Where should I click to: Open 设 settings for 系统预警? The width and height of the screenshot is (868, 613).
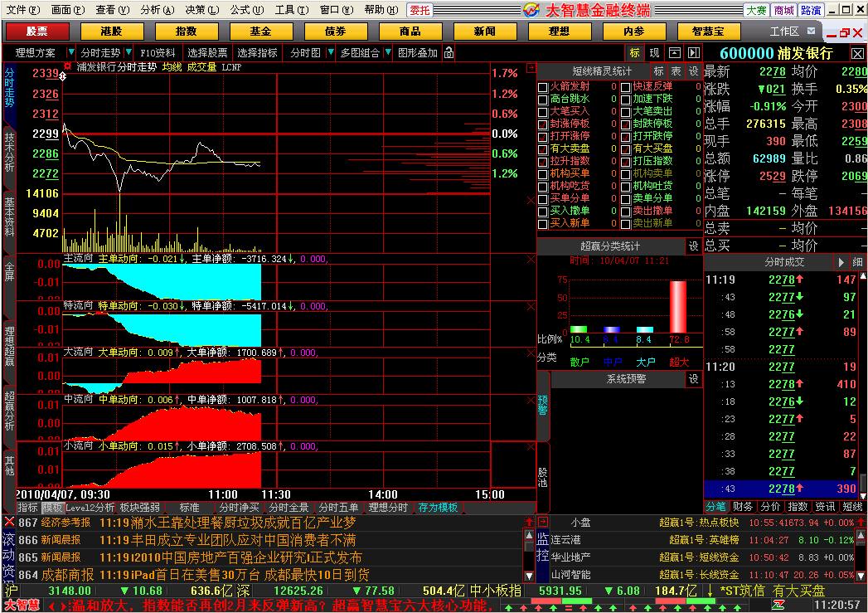click(x=694, y=379)
